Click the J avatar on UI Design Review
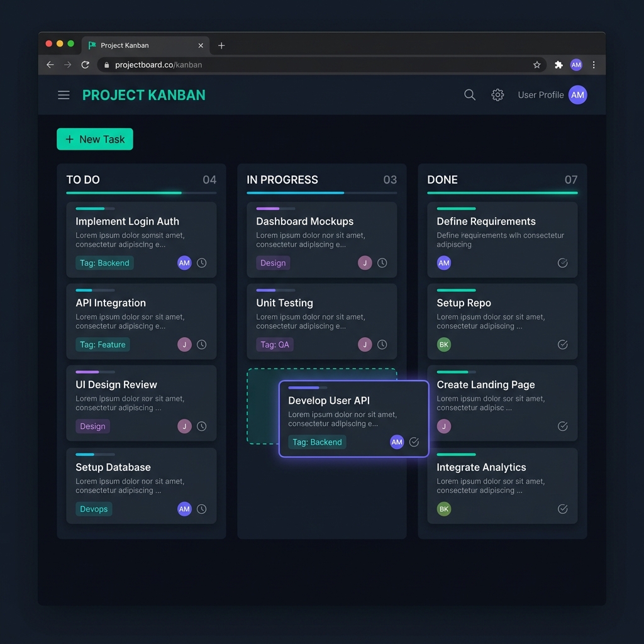Screen dimensions: 644x644 tap(184, 426)
